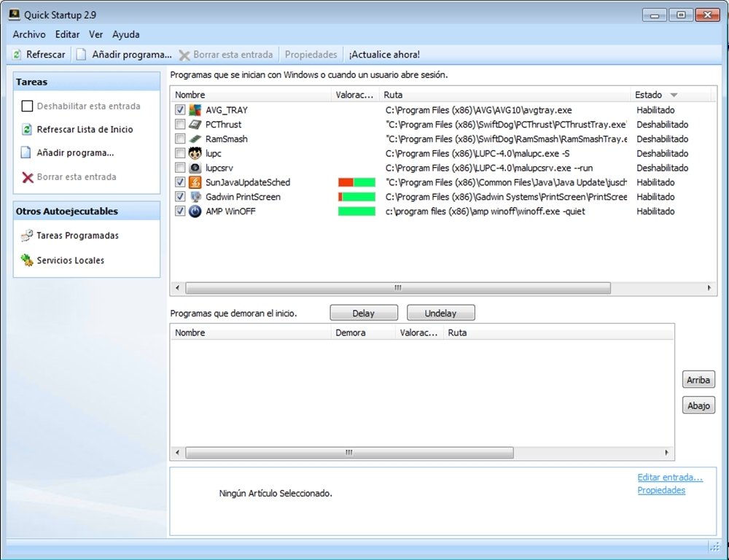Uncheck the AVG_TRAY startup checkbox

point(180,110)
